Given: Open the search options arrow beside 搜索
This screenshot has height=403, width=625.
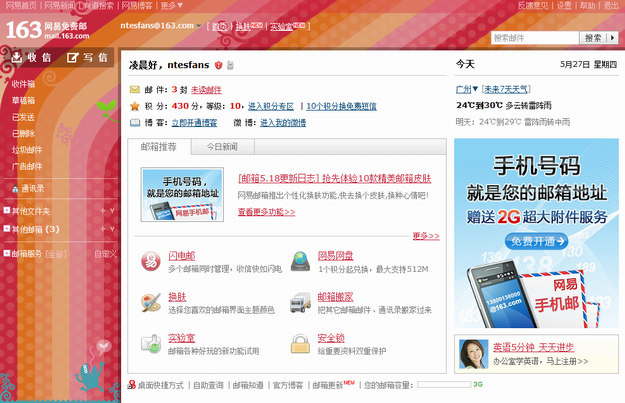Looking at the screenshot, I should 613,38.
